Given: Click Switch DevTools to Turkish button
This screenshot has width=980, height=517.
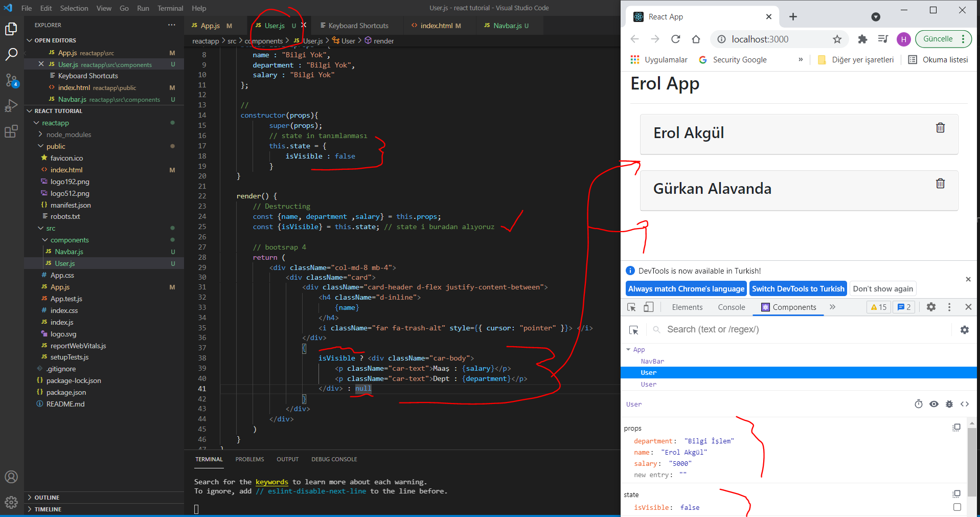Looking at the screenshot, I should pyautogui.click(x=797, y=289).
